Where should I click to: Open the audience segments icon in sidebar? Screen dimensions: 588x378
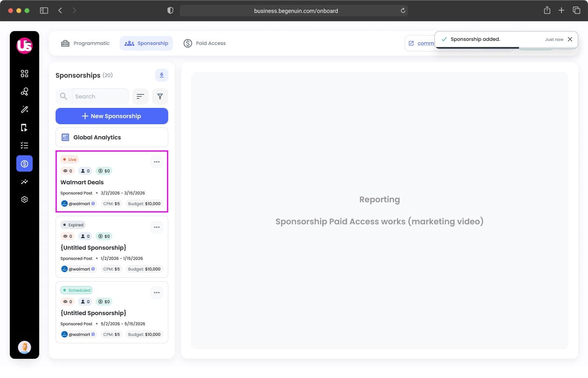click(24, 92)
